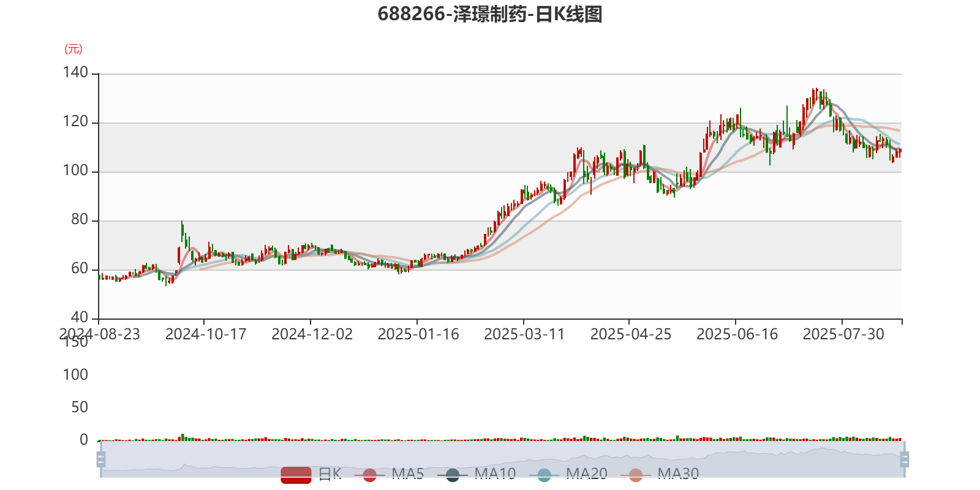Toggle the MA5 line in legend
Viewport: 980px width, 490px height.
(389, 474)
